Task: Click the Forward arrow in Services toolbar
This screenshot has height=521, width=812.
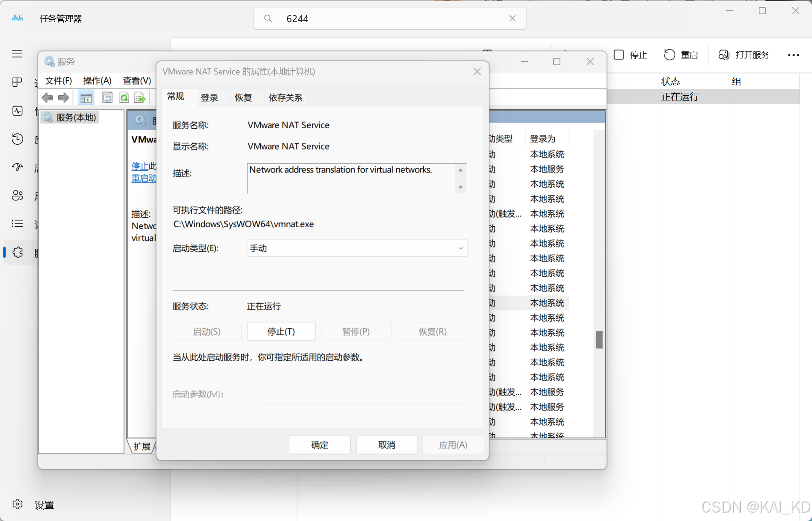Action: [x=64, y=98]
